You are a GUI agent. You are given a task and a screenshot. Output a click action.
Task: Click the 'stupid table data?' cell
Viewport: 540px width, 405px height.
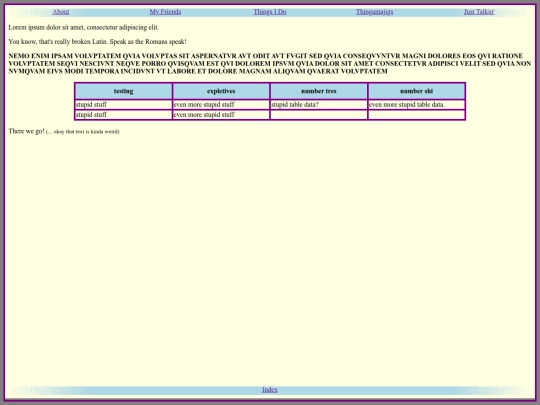[x=319, y=105]
